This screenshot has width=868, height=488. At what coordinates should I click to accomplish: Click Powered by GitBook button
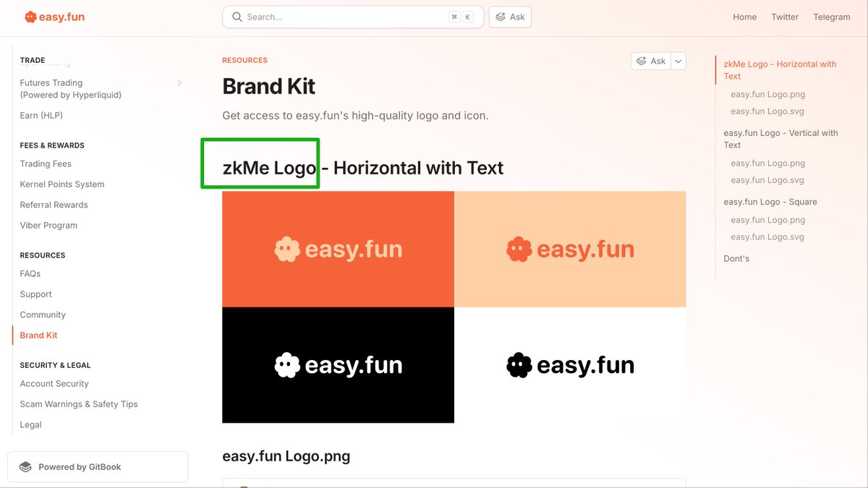pos(98,467)
